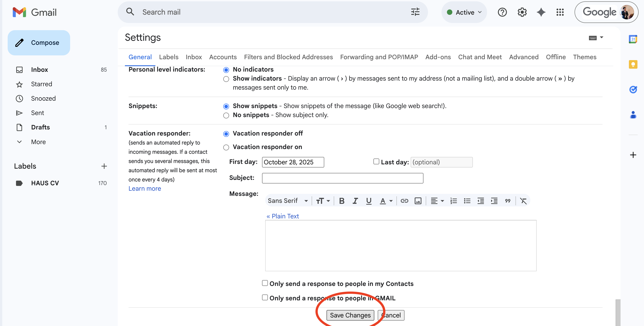Image resolution: width=644 pixels, height=326 pixels.
Task: Open the Sans Serif font dropdown
Action: [x=287, y=201]
